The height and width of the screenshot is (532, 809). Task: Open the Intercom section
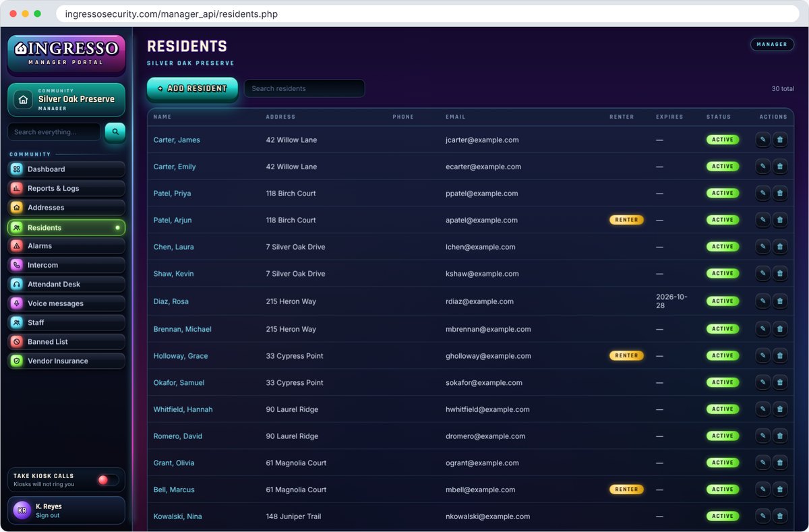(x=66, y=265)
